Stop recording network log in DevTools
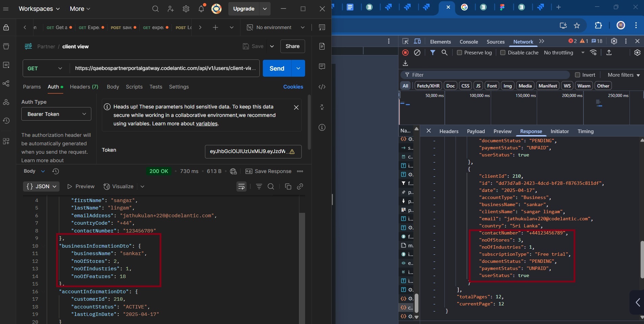This screenshot has height=324, width=644. point(405,53)
